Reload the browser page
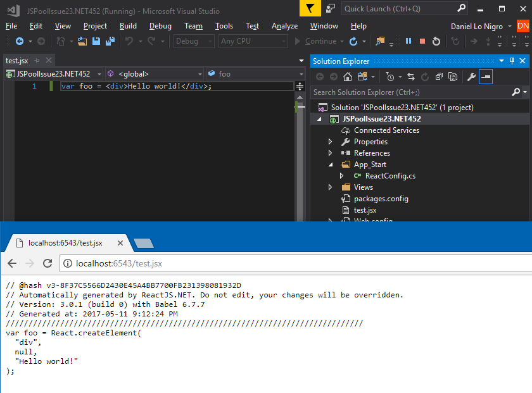 click(47, 263)
